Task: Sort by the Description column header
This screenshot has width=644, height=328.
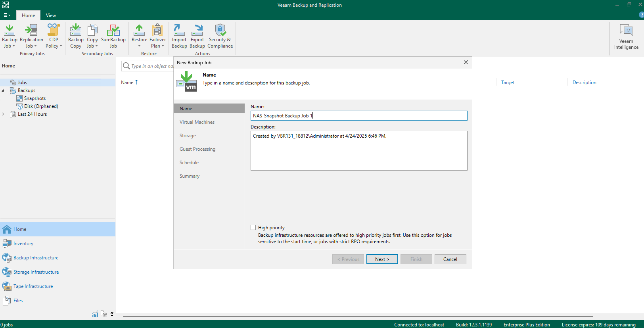Action: tap(584, 82)
